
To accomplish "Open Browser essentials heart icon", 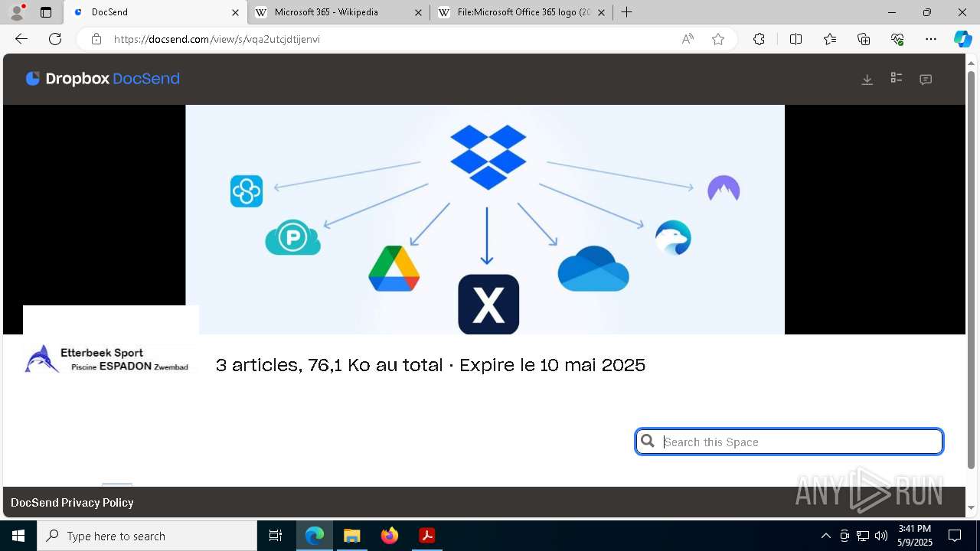I will click(897, 39).
